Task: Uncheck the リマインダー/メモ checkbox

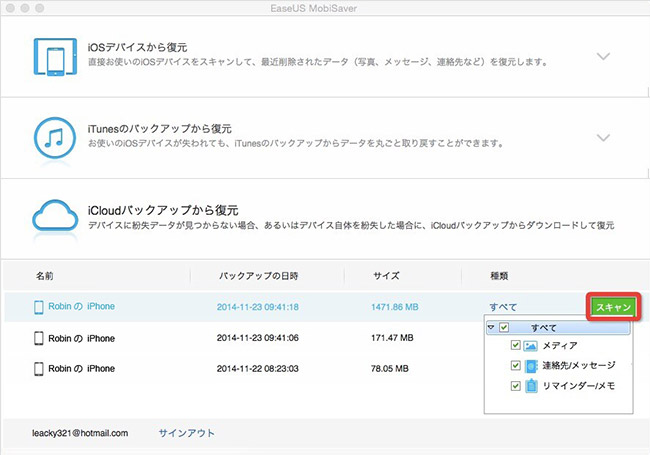Action: coord(515,386)
